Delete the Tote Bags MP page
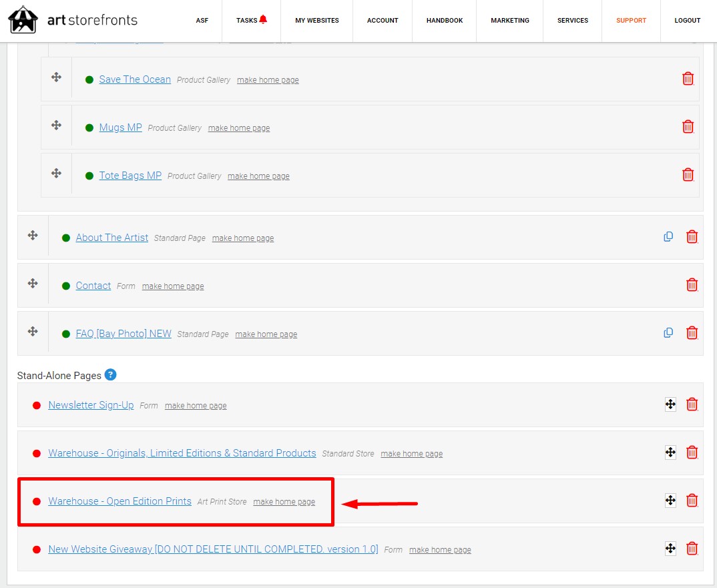 tap(688, 175)
